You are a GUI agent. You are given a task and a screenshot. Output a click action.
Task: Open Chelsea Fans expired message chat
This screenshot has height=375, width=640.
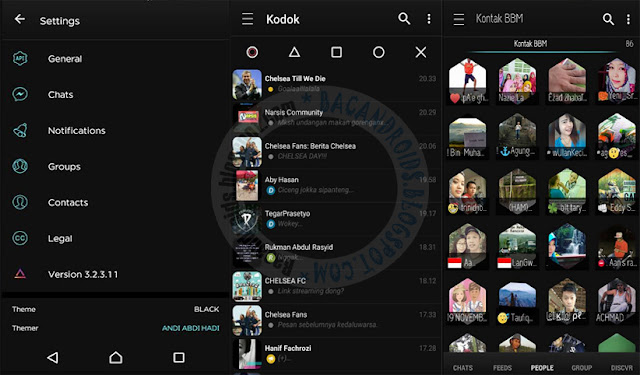(336, 320)
